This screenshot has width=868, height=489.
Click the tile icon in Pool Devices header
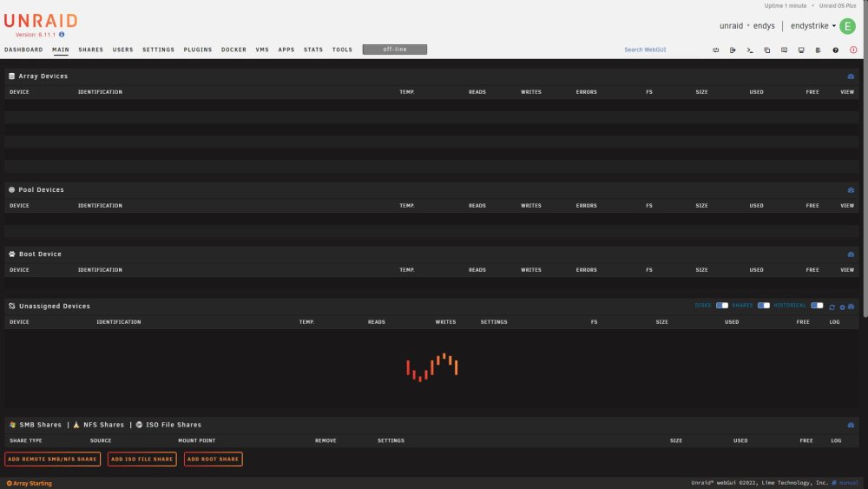[x=851, y=190]
